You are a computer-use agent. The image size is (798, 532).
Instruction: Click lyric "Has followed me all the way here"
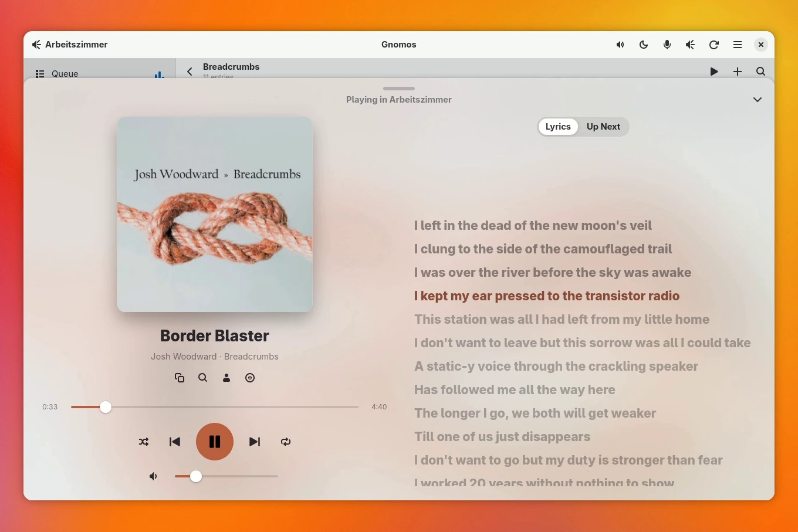click(x=515, y=389)
